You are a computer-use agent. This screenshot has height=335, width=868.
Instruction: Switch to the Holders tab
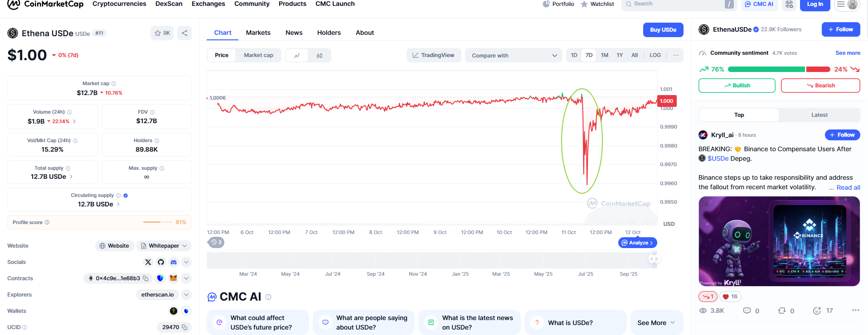point(329,33)
